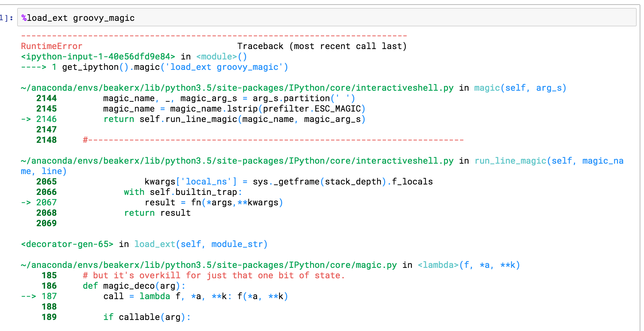Select the decorator-gen-65 frame reference
The width and height of the screenshot is (644, 331).
tap(67, 244)
